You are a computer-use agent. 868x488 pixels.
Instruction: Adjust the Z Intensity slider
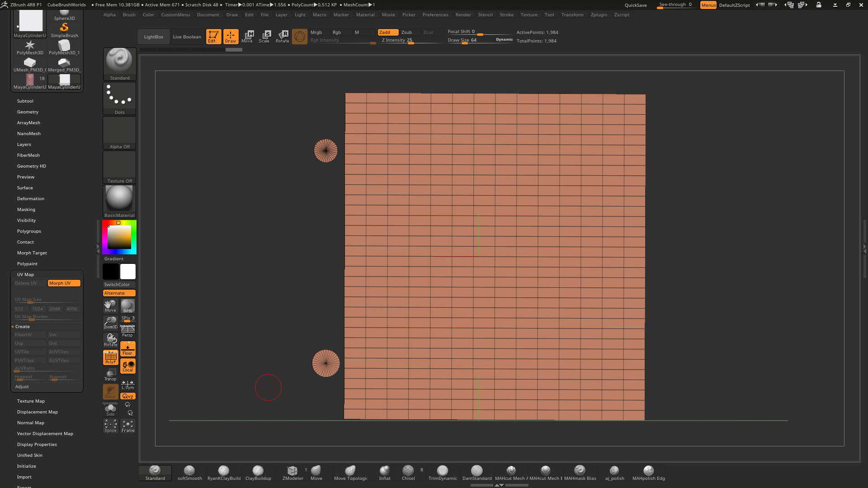click(411, 40)
